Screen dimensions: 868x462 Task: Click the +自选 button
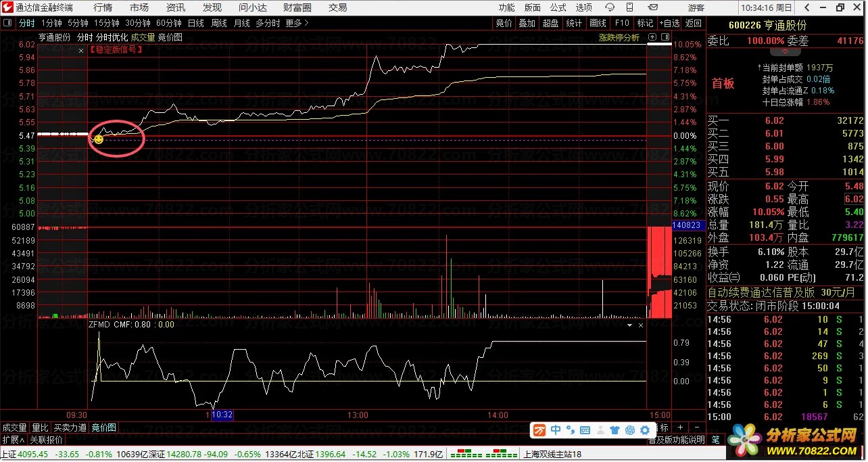point(669,23)
